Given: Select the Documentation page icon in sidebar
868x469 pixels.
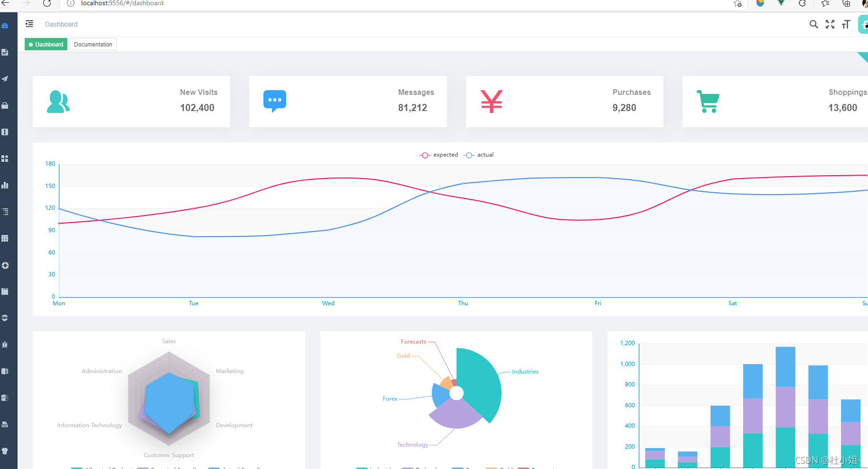Looking at the screenshot, I should click(x=5, y=52).
